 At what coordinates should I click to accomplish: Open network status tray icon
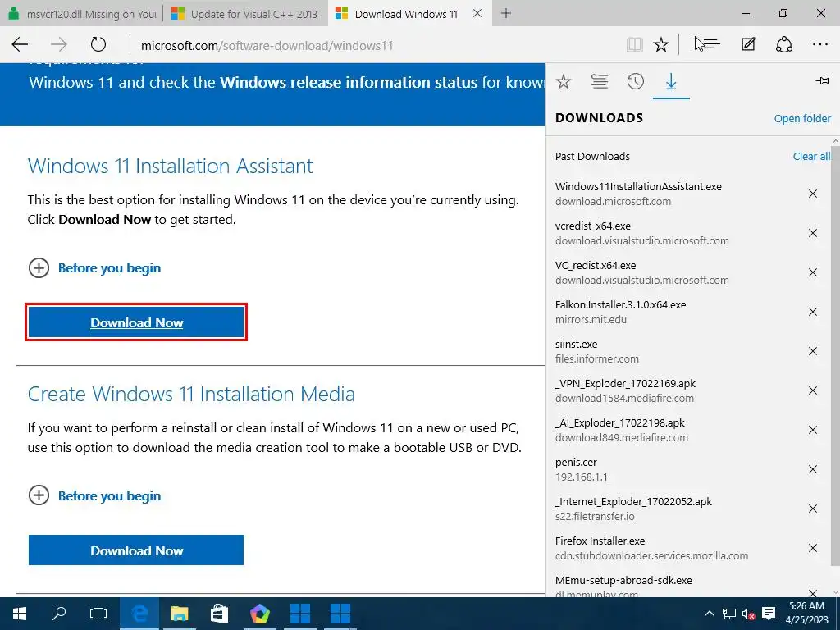(x=728, y=614)
